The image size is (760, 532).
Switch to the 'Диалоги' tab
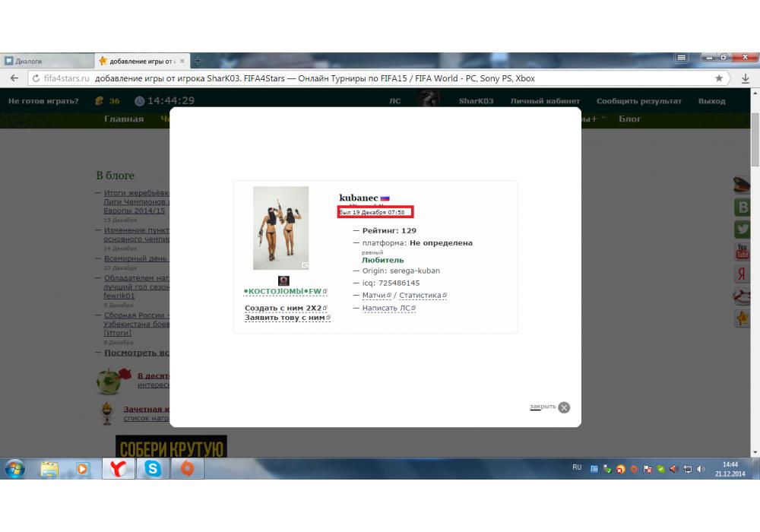pyautogui.click(x=47, y=61)
